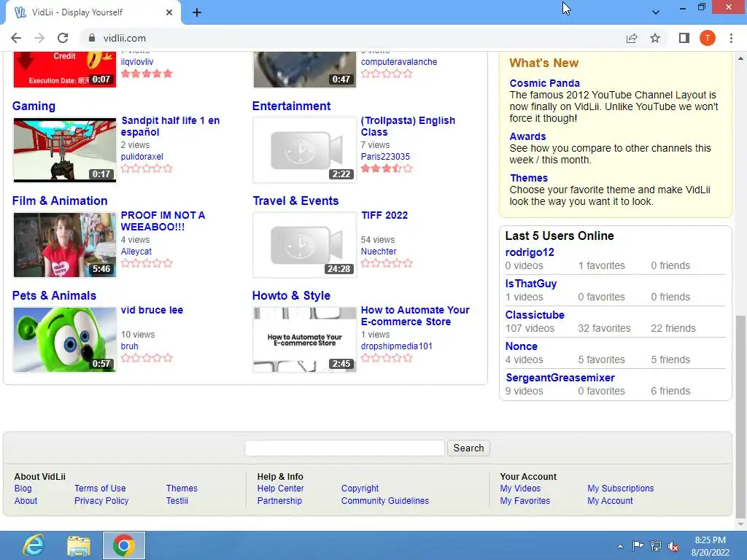Visit uploader computeravalanche's channel
The height and width of the screenshot is (560, 747).
coord(399,61)
